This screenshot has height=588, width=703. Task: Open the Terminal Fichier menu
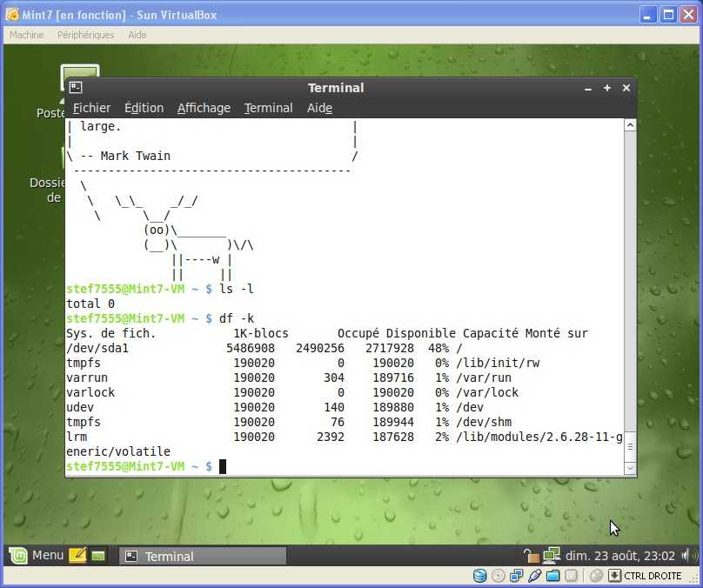pos(91,108)
